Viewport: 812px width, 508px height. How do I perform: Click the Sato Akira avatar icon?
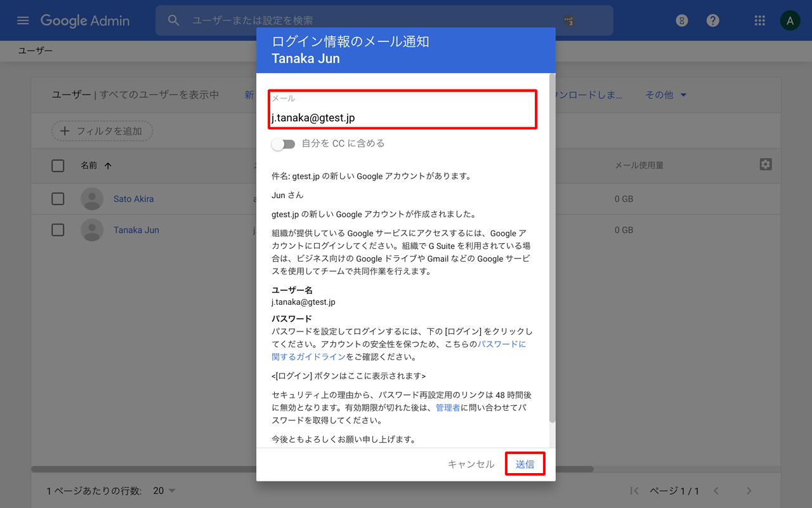pos(92,199)
